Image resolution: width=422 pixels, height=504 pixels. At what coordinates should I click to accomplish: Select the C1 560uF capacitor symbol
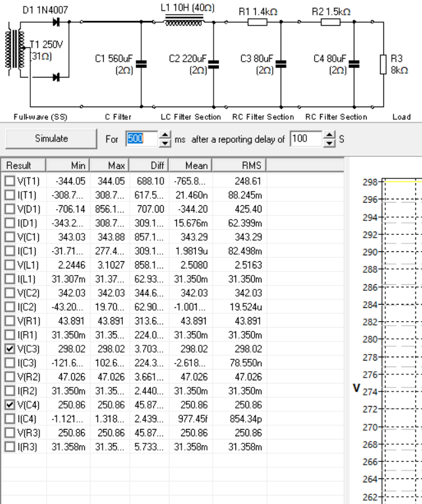click(x=141, y=64)
